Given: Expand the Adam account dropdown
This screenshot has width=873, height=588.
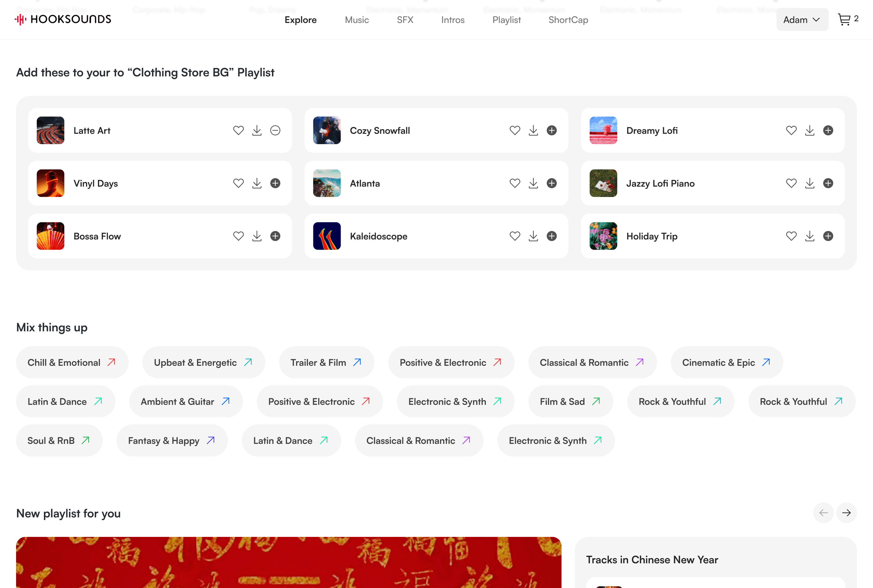Looking at the screenshot, I should (x=802, y=20).
